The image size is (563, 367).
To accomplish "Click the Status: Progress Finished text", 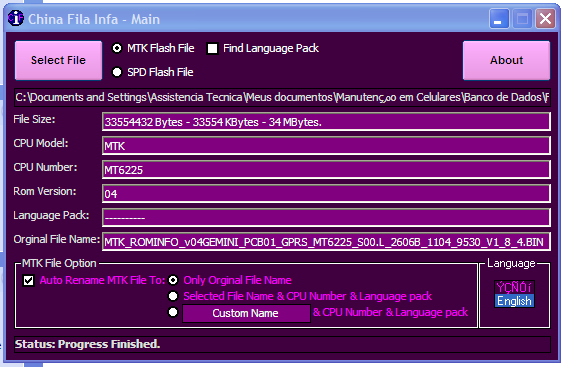I will tap(87, 344).
